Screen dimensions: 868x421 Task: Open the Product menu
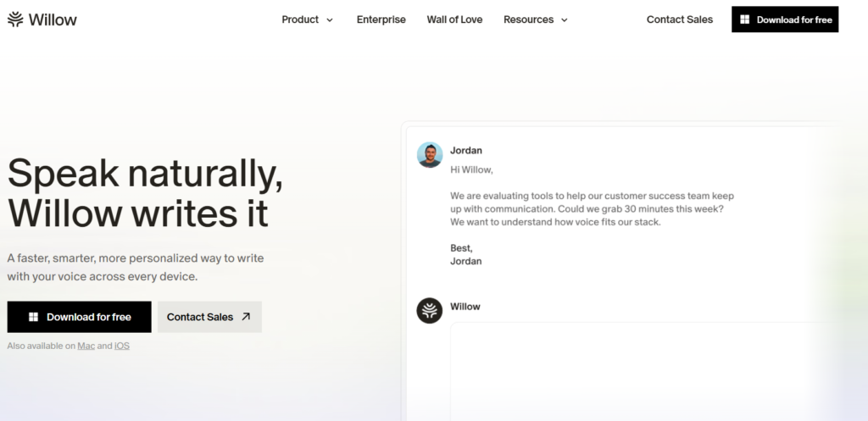coord(307,19)
